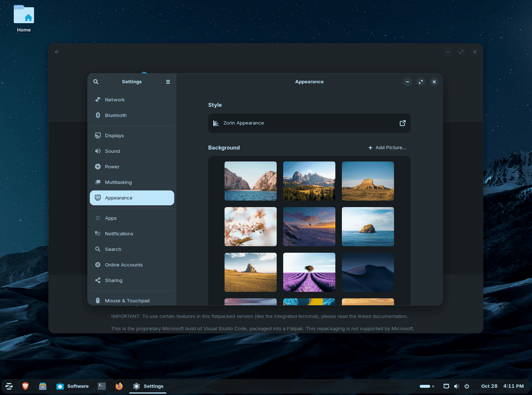Open the volume control in the taskbar
The width and height of the screenshot is (532, 395).
tap(456, 386)
